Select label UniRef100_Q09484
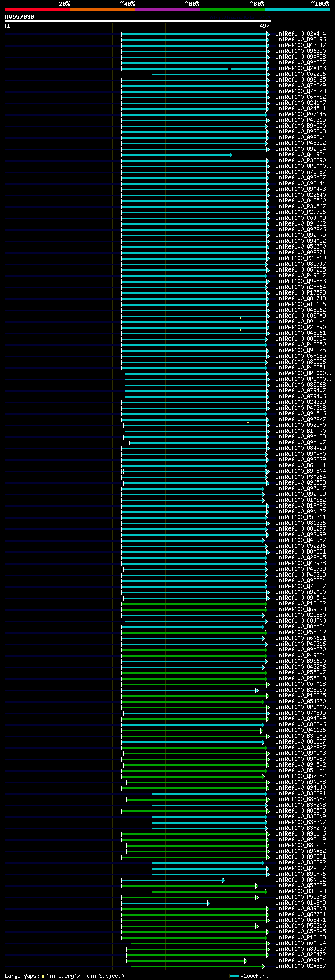Viewport: 335px width, 980px height. coord(300,960)
